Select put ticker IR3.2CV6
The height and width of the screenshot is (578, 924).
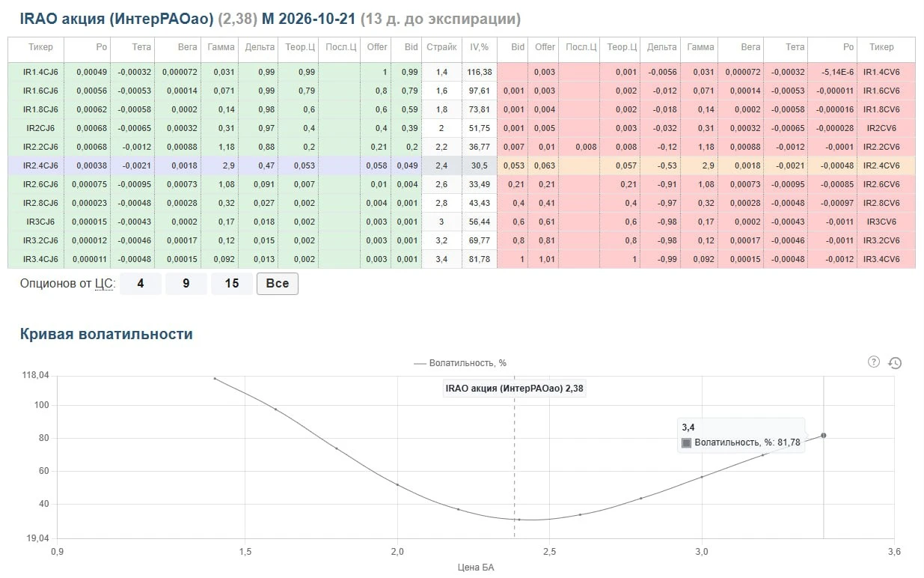point(881,240)
